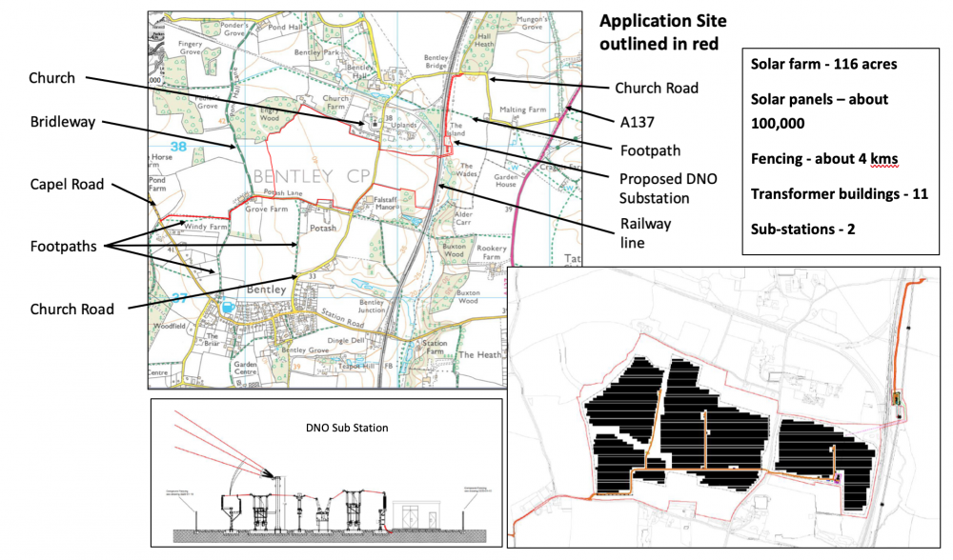The height and width of the screenshot is (560, 953).
Task: Select 'Alder Carr' on the map
Action: pos(464,218)
